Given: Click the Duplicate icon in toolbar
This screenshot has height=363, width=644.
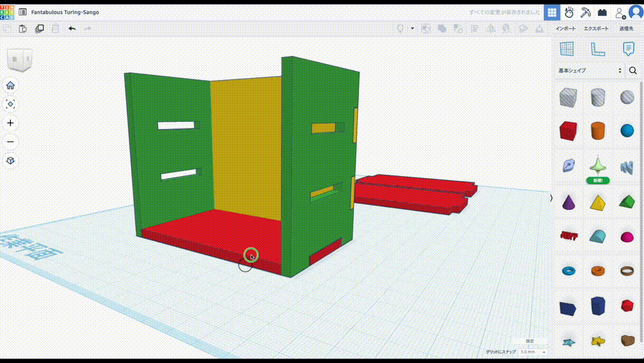Looking at the screenshot, I should click(x=39, y=28).
